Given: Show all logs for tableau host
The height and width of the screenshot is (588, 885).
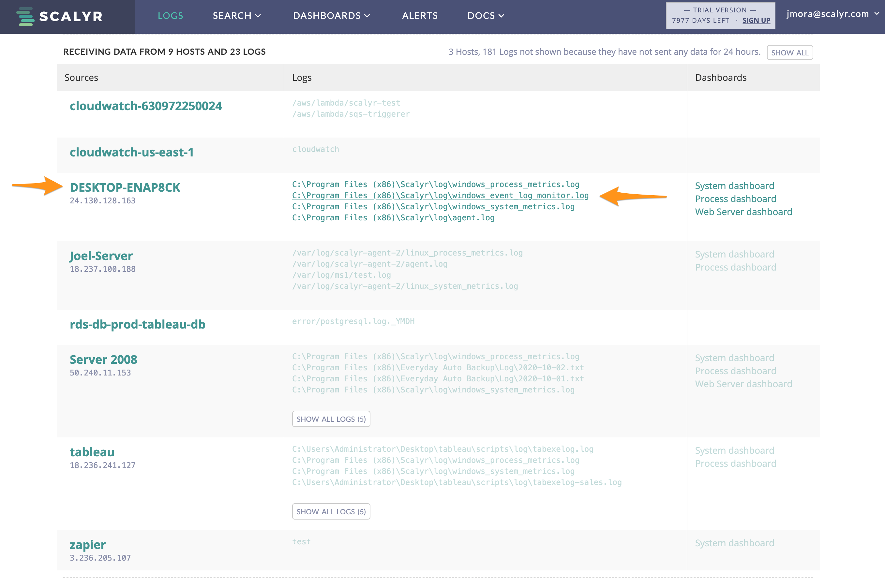Looking at the screenshot, I should point(331,511).
